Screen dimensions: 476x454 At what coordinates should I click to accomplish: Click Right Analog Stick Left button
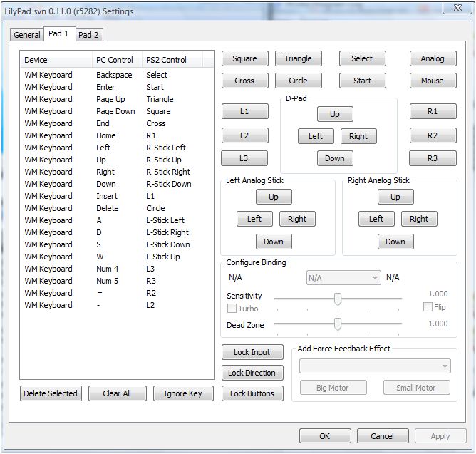pyautogui.click(x=376, y=219)
